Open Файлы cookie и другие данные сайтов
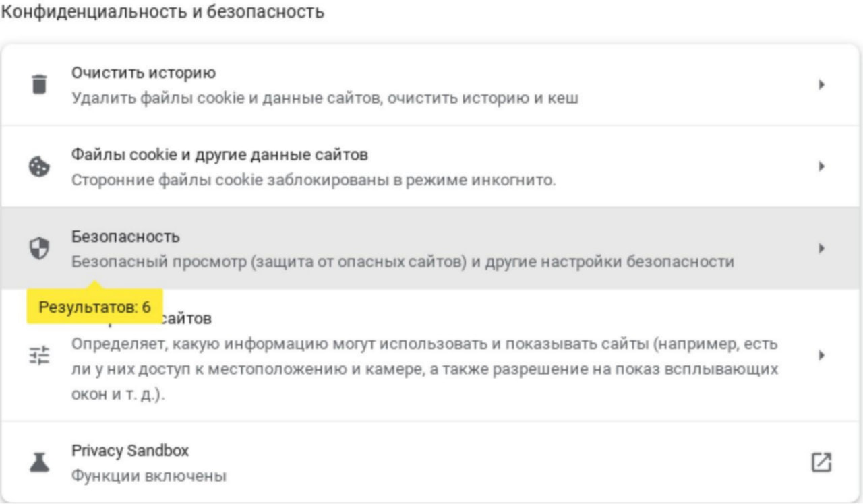 (220, 155)
